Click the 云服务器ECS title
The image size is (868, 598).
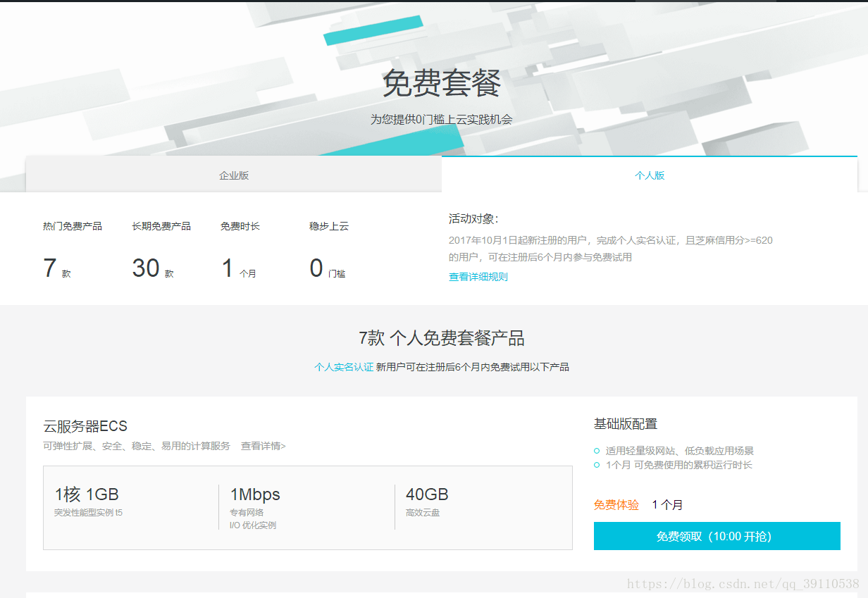(85, 426)
